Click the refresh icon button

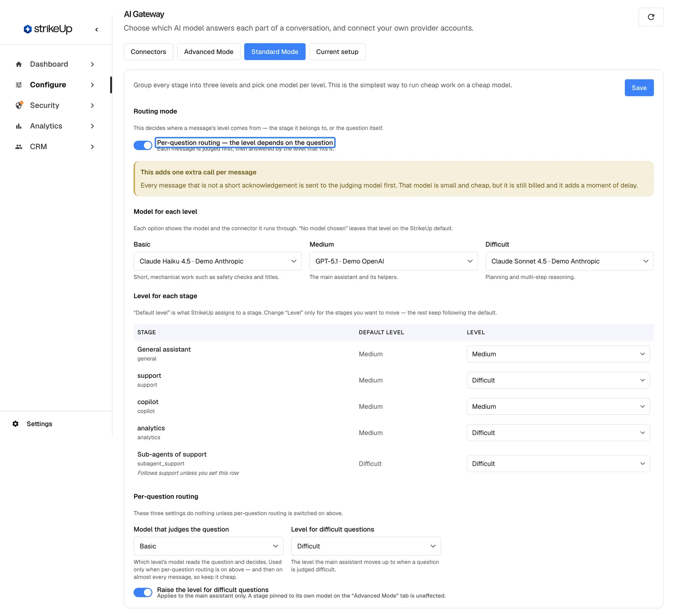tap(651, 17)
